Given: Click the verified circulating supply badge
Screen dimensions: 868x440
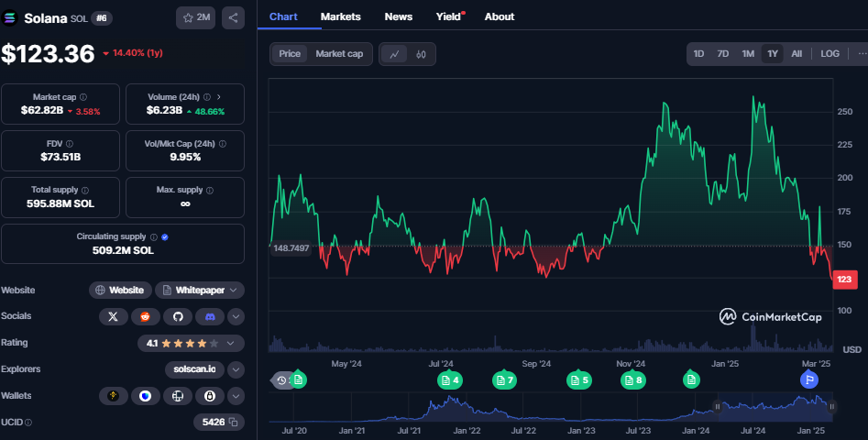Looking at the screenshot, I should (x=165, y=236).
